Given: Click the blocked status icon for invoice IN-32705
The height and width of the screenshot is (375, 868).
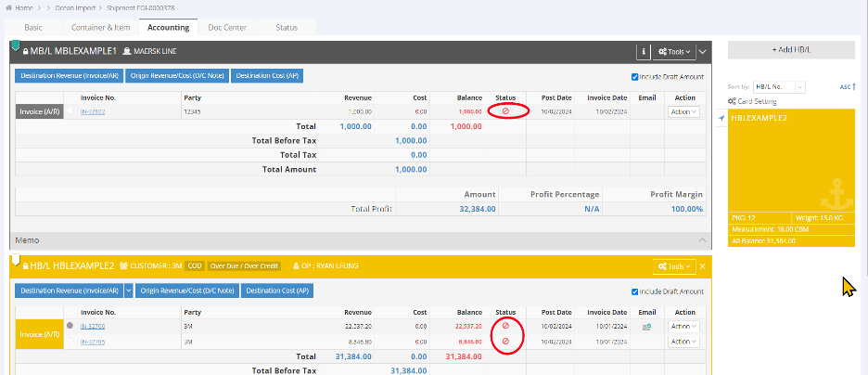Looking at the screenshot, I should [505, 342].
